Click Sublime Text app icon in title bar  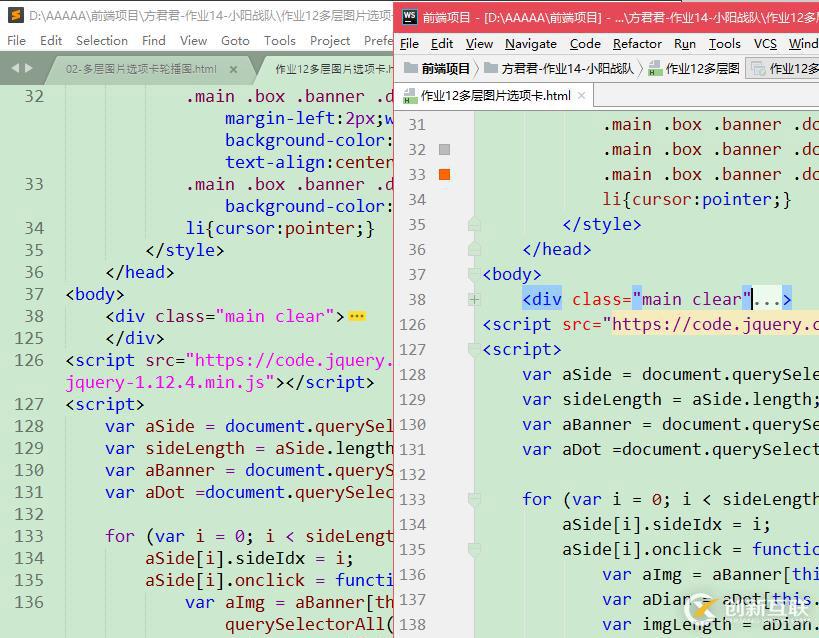16,15
